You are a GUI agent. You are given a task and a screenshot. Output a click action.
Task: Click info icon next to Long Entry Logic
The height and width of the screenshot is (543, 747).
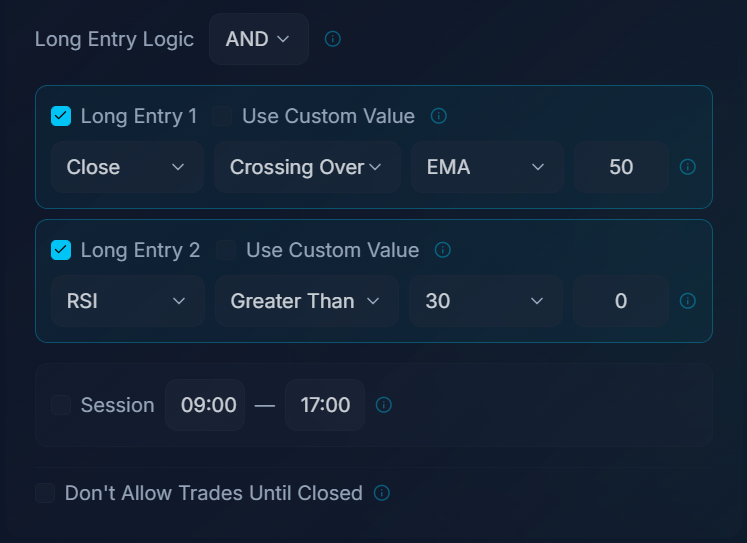[333, 39]
